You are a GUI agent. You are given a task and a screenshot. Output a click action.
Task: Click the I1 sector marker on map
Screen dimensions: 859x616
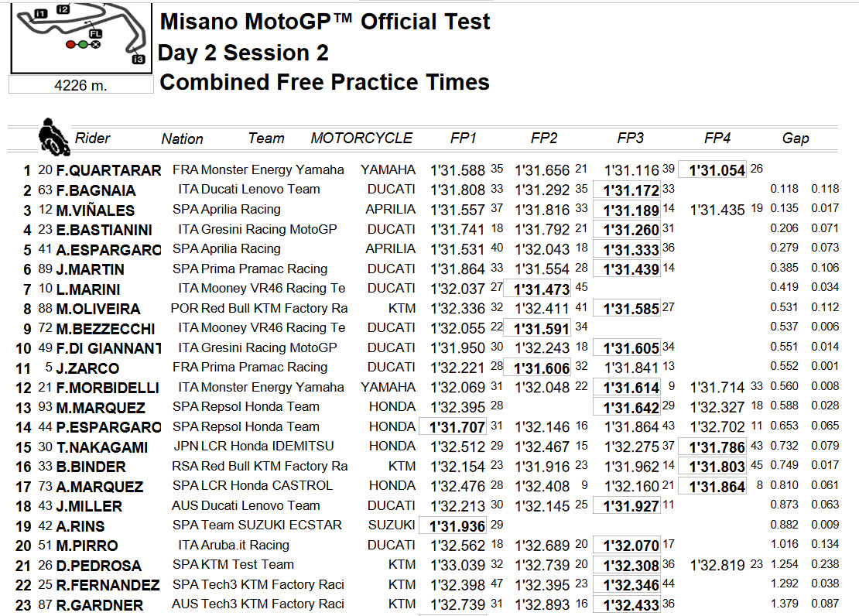40,14
